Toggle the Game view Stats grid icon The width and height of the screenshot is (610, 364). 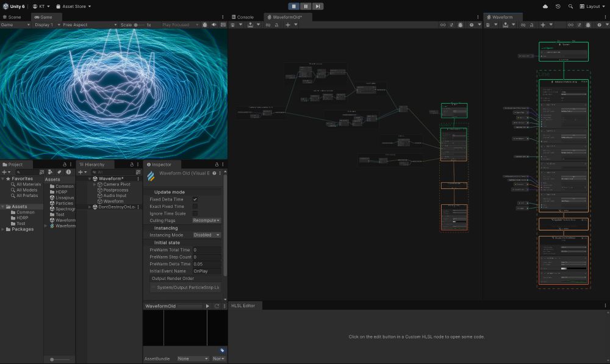click(223, 24)
